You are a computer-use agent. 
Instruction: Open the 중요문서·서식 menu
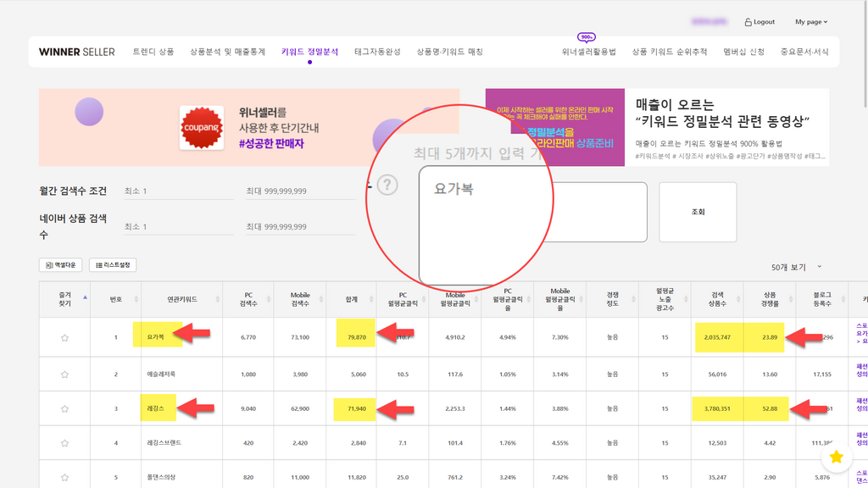pyautogui.click(x=804, y=52)
